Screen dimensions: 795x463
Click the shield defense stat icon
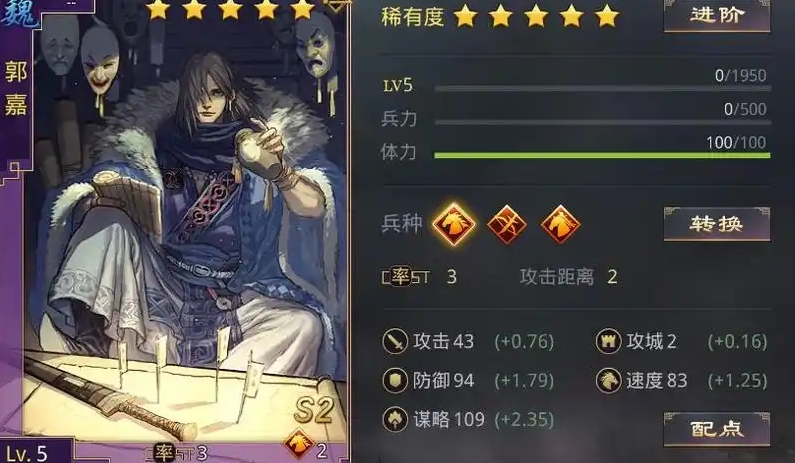[395, 380]
